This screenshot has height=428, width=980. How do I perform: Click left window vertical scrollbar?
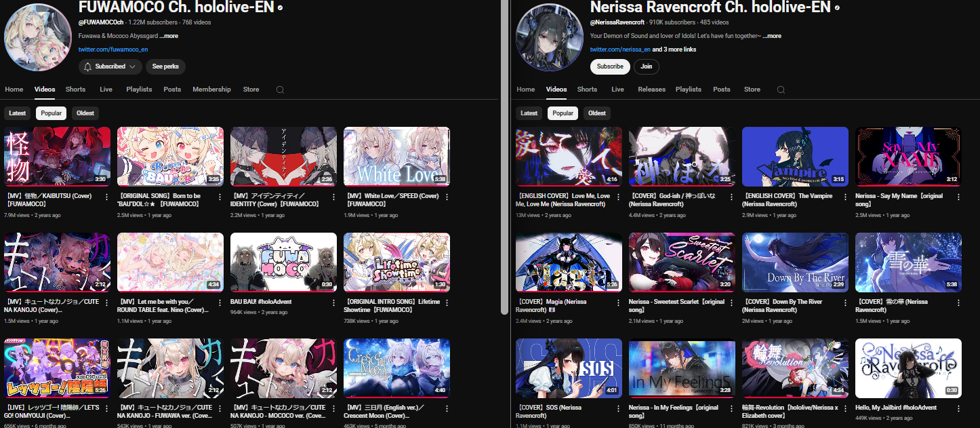[504, 156]
